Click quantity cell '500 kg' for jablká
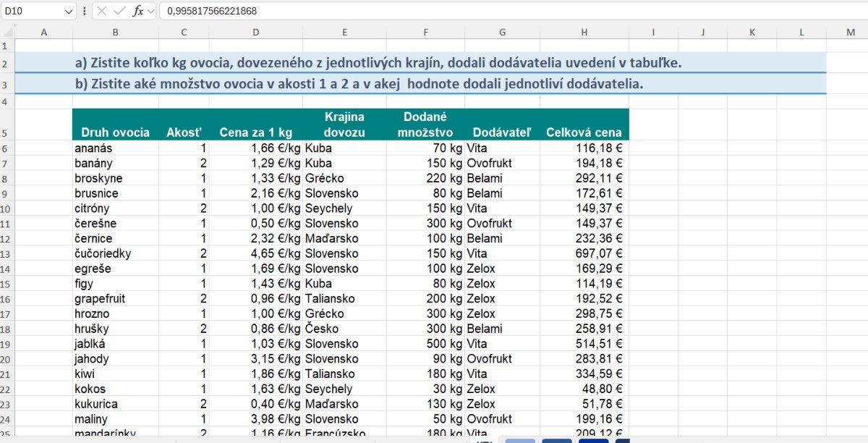Viewport: 868px width, 443px height. [x=425, y=344]
